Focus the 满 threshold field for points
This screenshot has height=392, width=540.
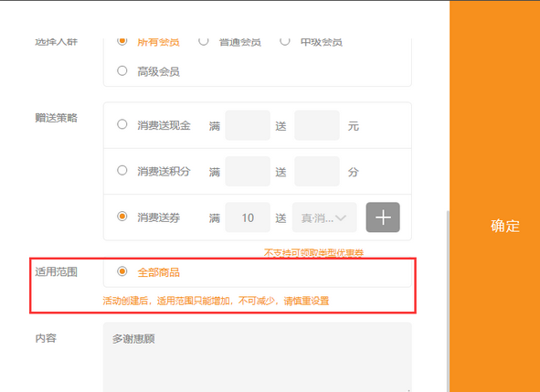point(248,171)
